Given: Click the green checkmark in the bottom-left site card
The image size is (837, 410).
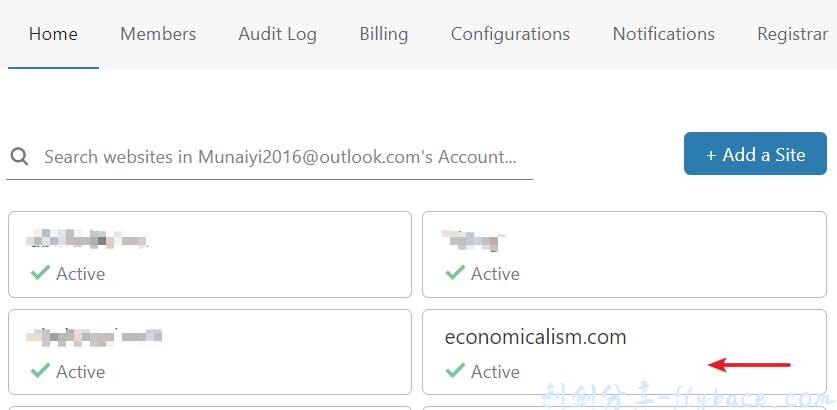Looking at the screenshot, I should [40, 371].
